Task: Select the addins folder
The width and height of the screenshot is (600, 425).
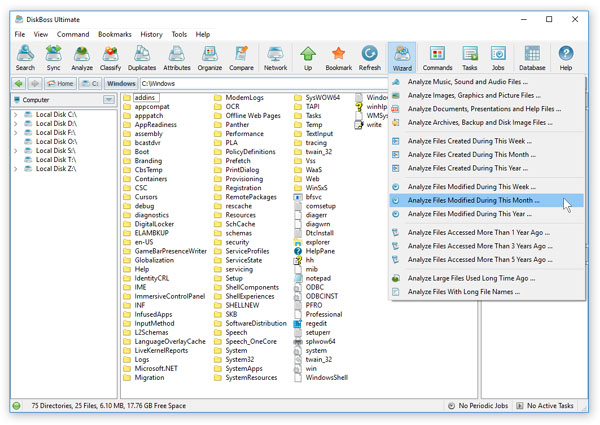Action: [x=141, y=98]
